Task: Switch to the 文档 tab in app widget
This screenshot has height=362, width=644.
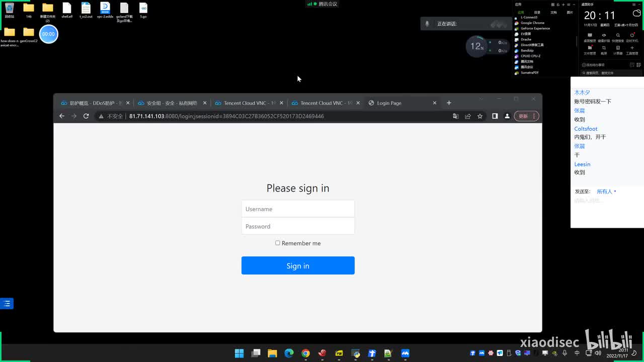Action: click(x=553, y=12)
